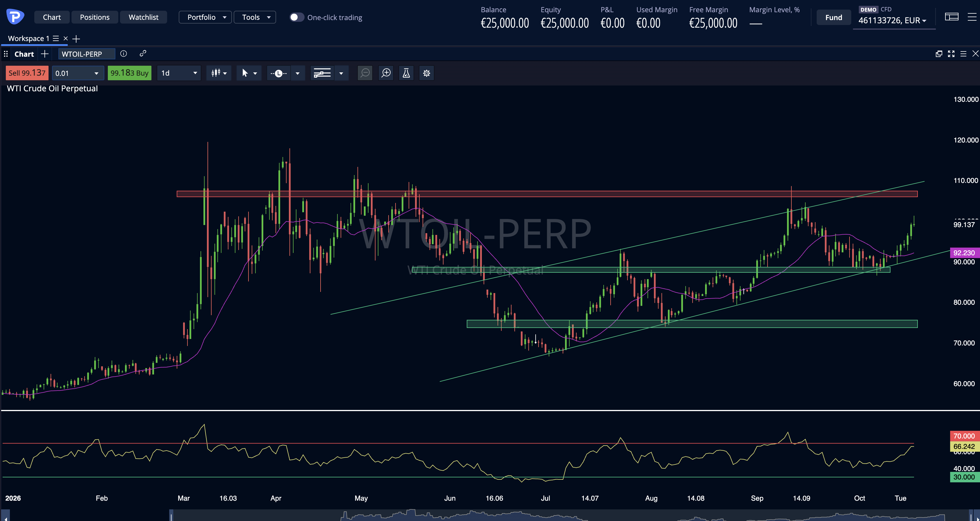980x521 pixels.
Task: Add a new chart tab with plus icon
Action: click(x=45, y=54)
